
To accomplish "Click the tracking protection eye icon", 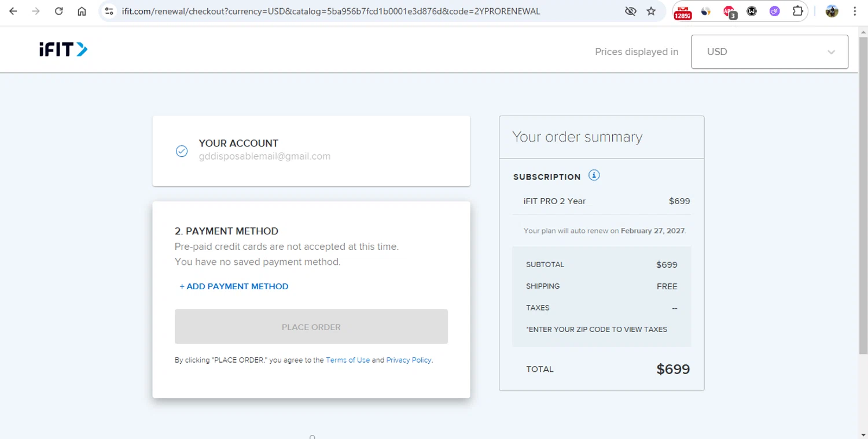I will (x=630, y=11).
